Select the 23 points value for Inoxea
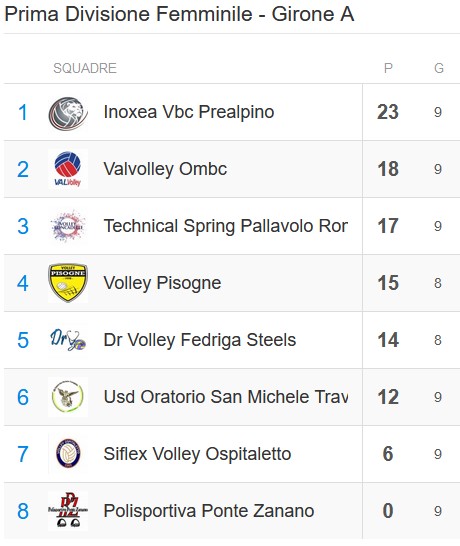The height and width of the screenshot is (546, 460). 388,112
